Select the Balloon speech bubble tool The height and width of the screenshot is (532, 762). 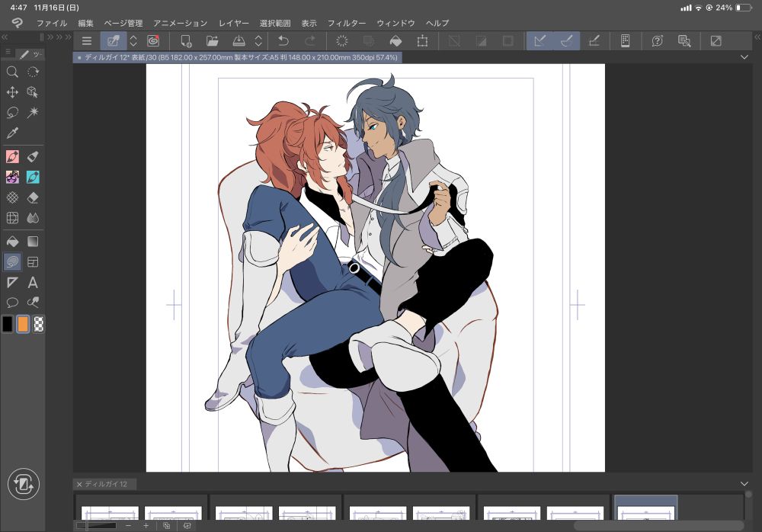(x=12, y=303)
